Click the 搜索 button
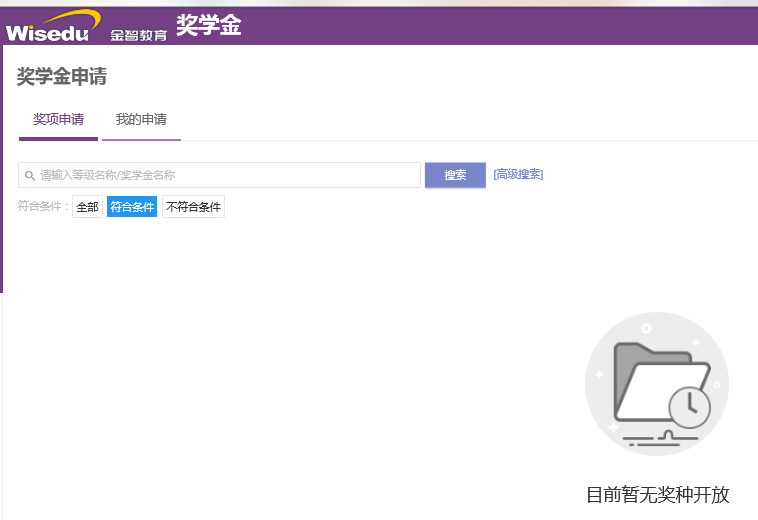Viewport: 758px width, 520px height. pos(455,175)
